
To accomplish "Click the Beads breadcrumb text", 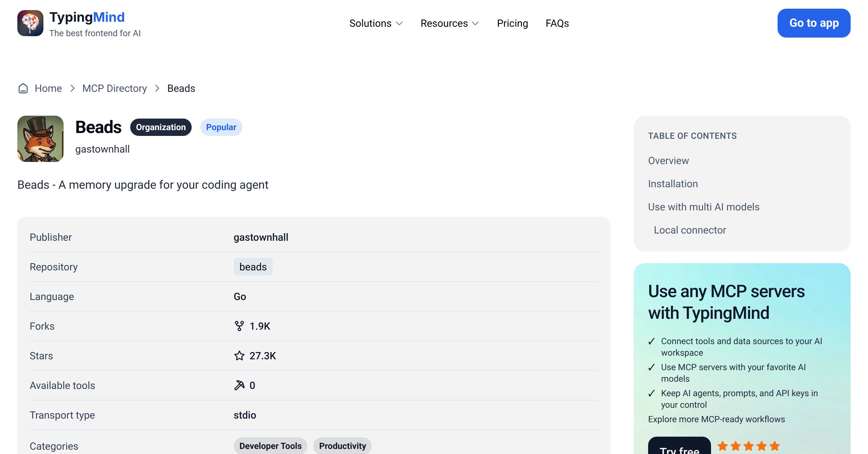I will coord(181,89).
